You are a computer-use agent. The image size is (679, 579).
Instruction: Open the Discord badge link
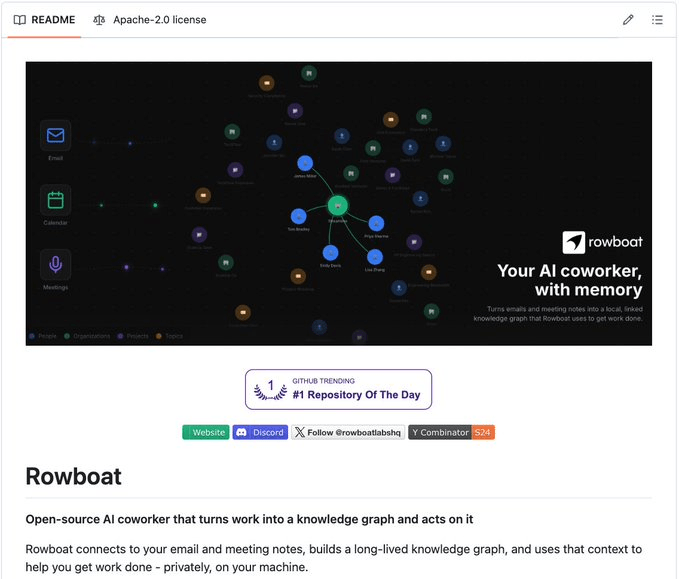260,432
